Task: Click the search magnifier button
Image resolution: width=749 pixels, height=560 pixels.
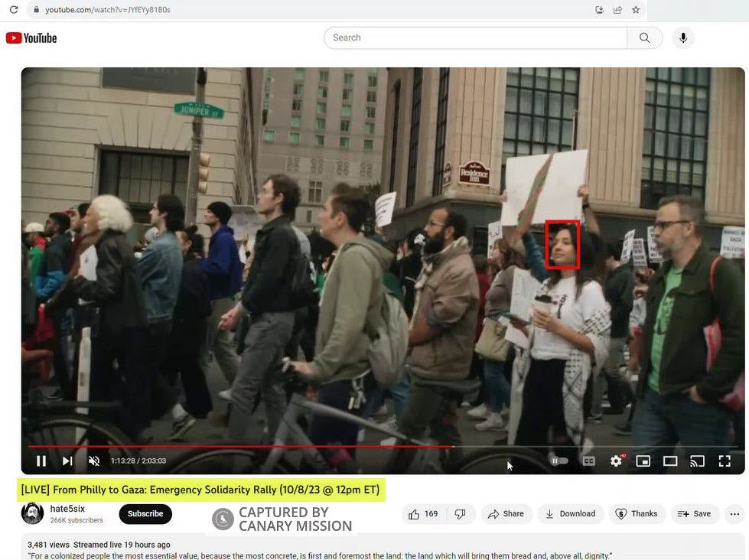Action: 645,37
